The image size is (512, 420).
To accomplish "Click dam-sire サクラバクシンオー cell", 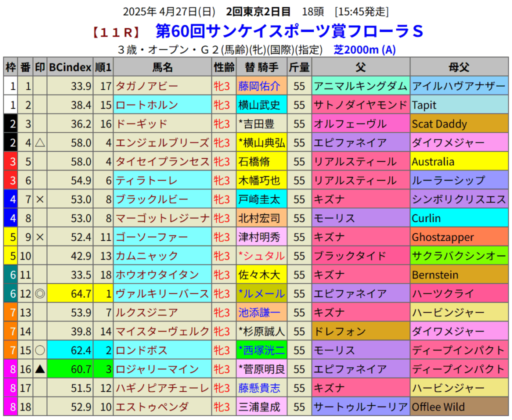I will (x=458, y=256).
